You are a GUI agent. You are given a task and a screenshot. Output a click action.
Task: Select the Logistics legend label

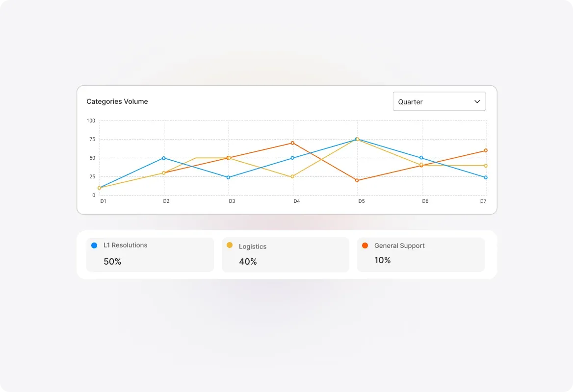(x=253, y=247)
